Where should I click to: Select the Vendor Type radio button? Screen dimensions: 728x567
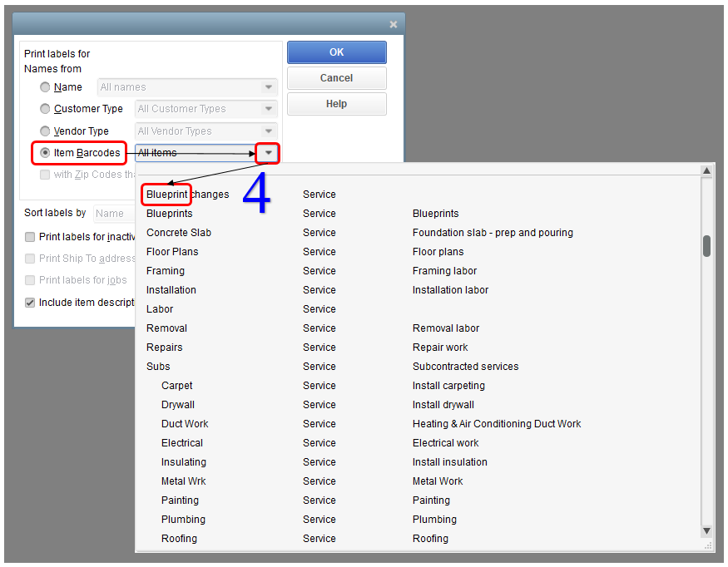click(x=45, y=131)
